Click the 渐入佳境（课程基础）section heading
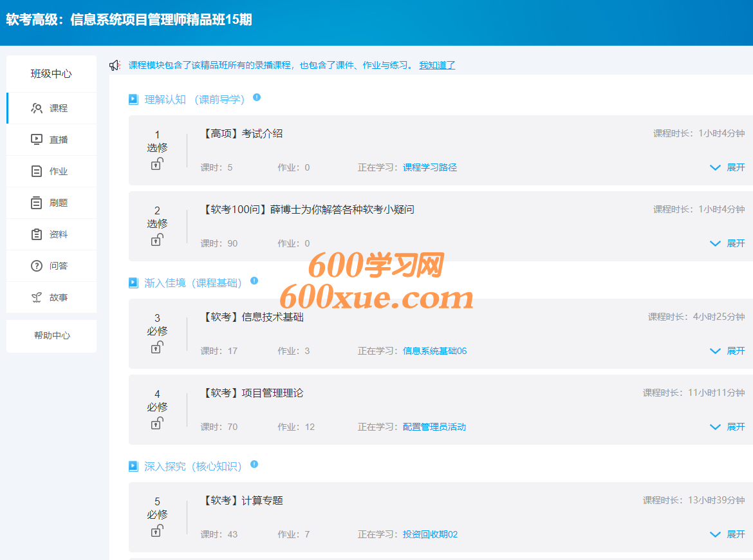753x560 pixels. 193,283
